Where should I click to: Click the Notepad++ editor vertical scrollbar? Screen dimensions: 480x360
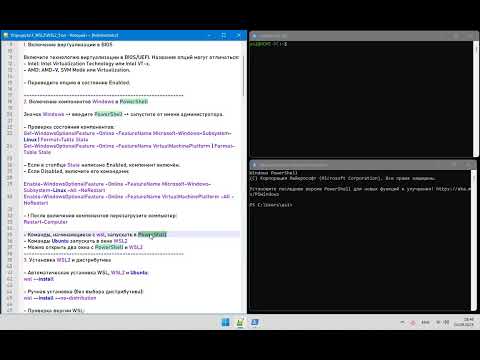click(x=244, y=178)
